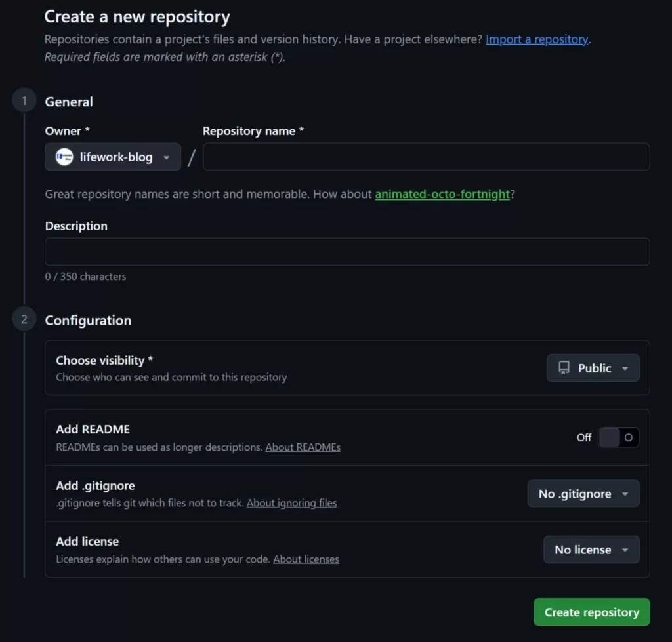Open the About ignoring files link
The width and height of the screenshot is (672, 642).
[291, 503]
